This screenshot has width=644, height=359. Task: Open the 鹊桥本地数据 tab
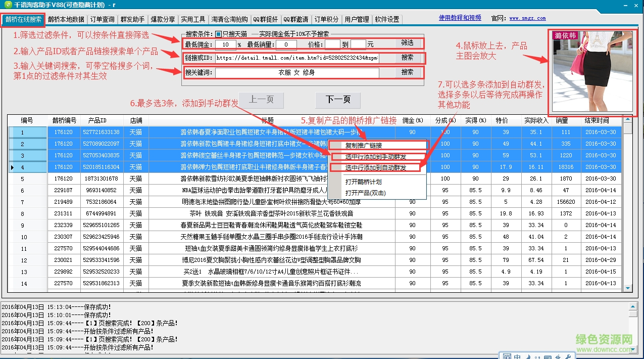[x=66, y=20]
